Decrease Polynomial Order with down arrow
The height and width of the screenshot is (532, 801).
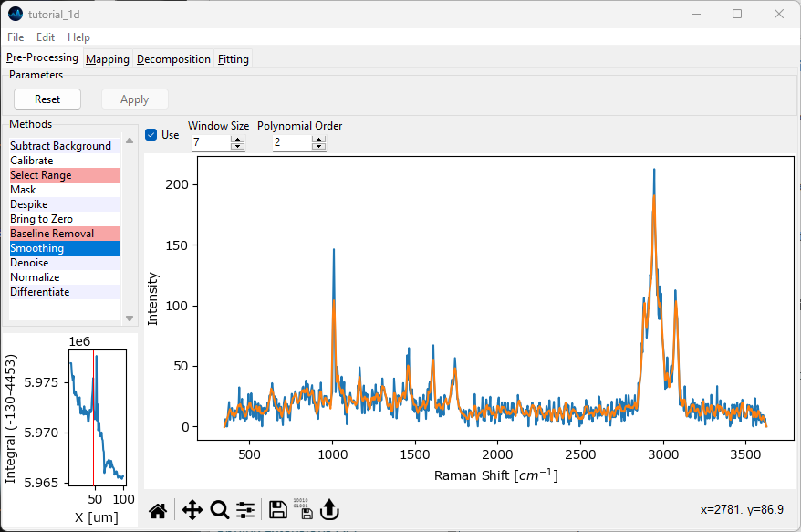[318, 147]
